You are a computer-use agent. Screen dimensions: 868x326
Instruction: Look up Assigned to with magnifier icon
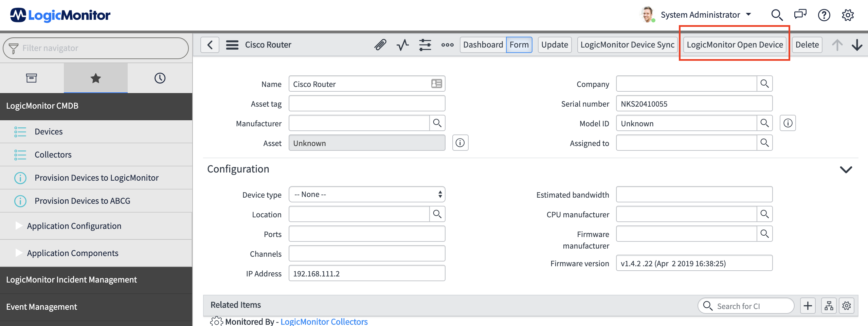point(765,143)
